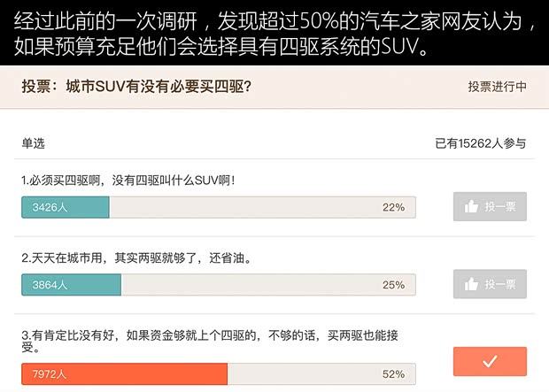
Task: Click the thumbs-up icon on option 2's vote button
Action: 471,284
